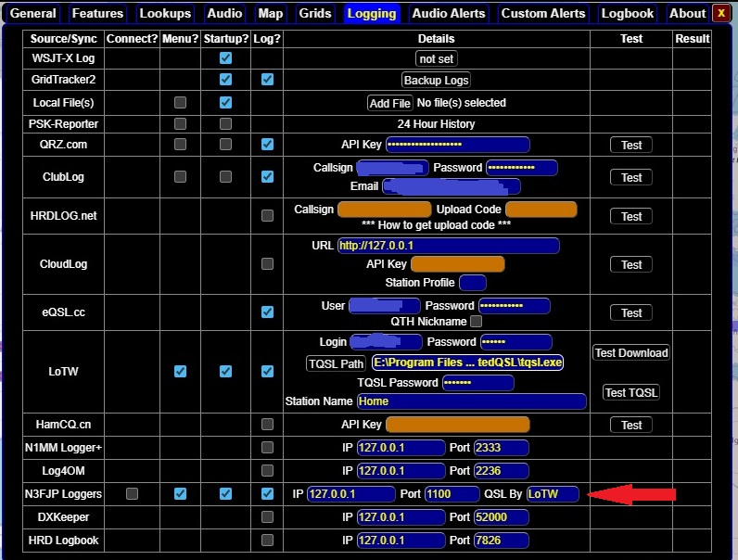
Task: Toggle GridTracker2 log checkbox
Action: (267, 79)
